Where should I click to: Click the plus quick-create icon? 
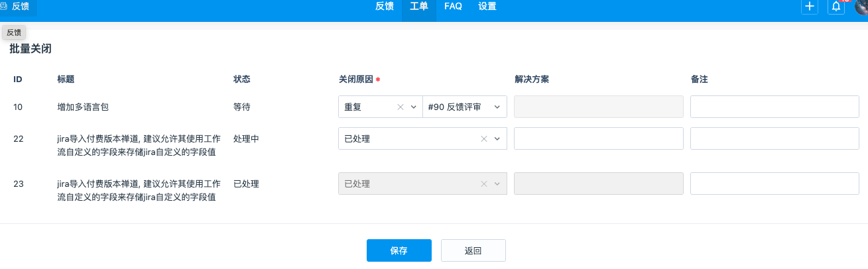tap(810, 7)
